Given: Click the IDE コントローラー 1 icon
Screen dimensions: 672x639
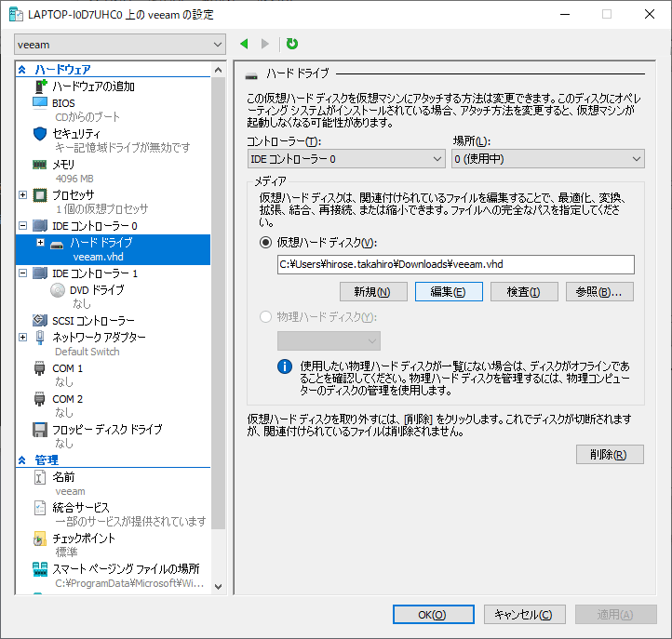Looking at the screenshot, I should click(x=40, y=273).
